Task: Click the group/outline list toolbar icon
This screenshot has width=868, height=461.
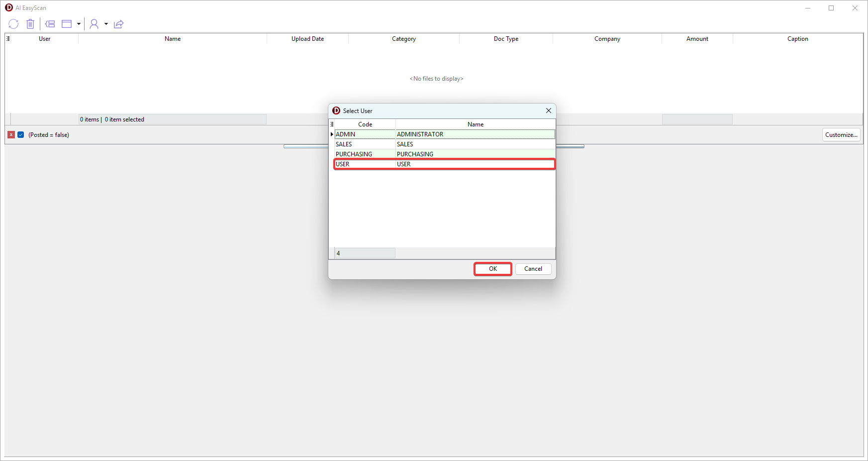Action: [50, 24]
